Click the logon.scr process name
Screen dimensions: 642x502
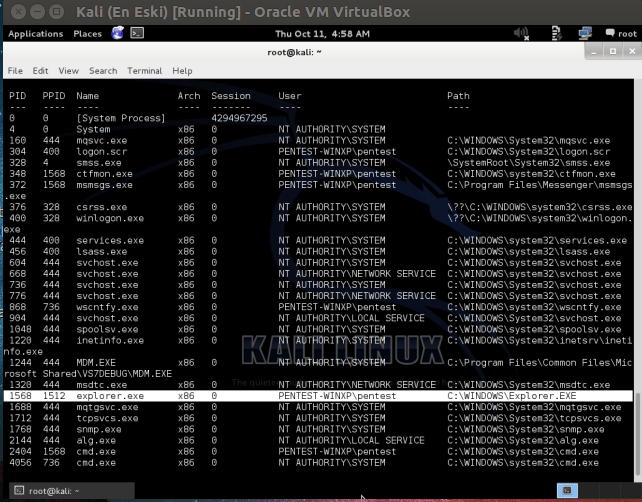(102, 152)
